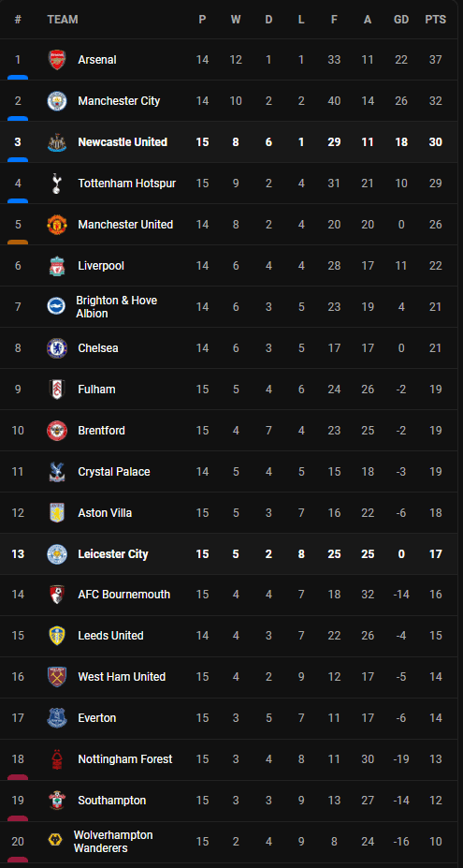463x868 pixels.
Task: Click the Everton club crest
Action: pos(57,718)
